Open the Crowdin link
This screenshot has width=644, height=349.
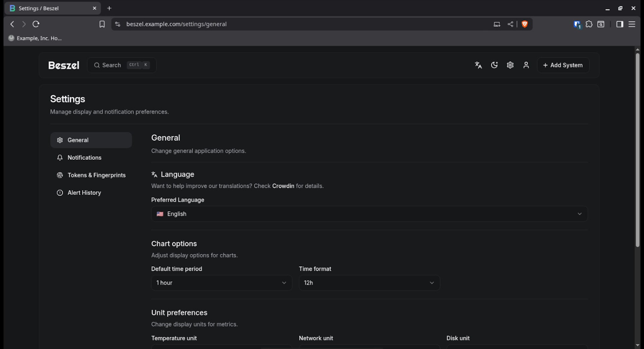[x=283, y=186]
